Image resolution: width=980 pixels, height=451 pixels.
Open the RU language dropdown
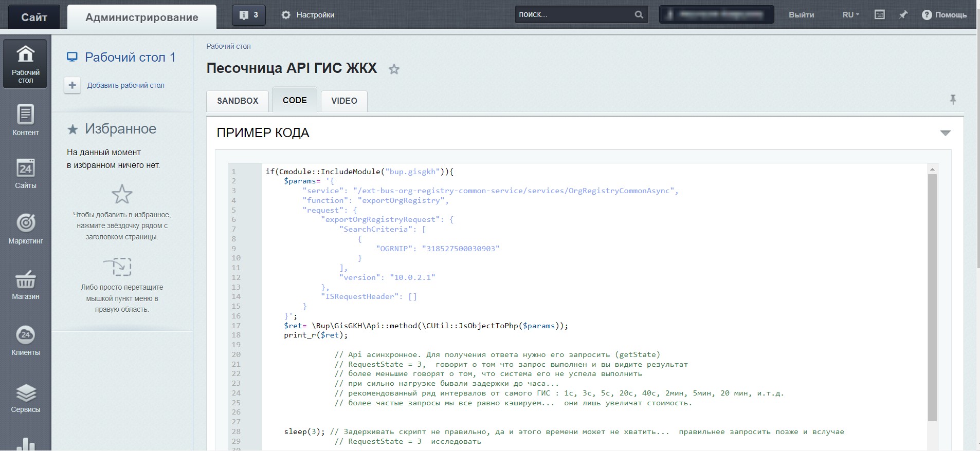850,15
